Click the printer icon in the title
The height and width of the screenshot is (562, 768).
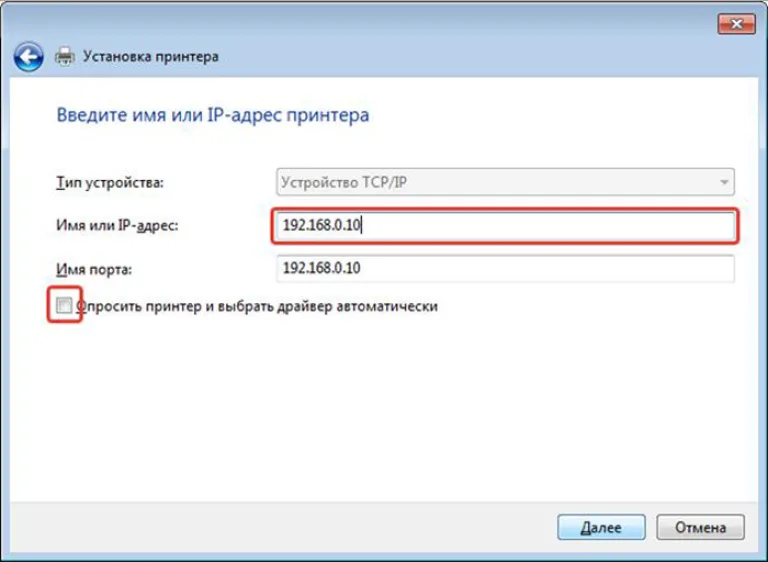pyautogui.click(x=65, y=56)
